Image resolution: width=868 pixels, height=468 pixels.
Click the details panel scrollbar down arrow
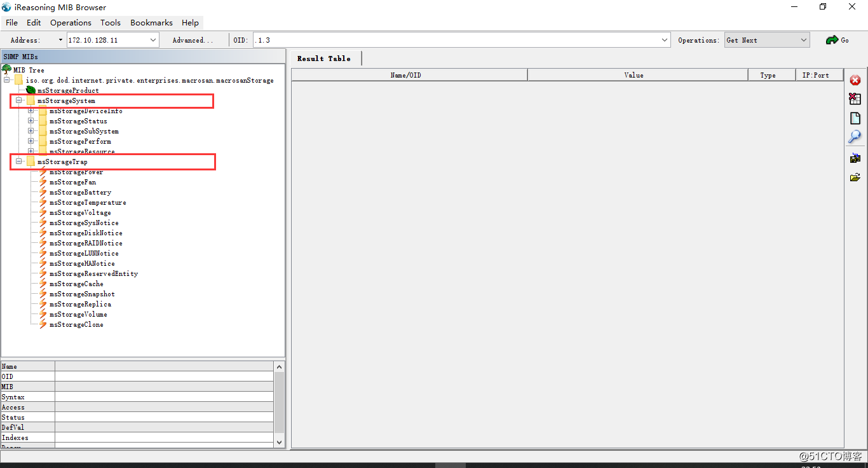pyautogui.click(x=279, y=441)
